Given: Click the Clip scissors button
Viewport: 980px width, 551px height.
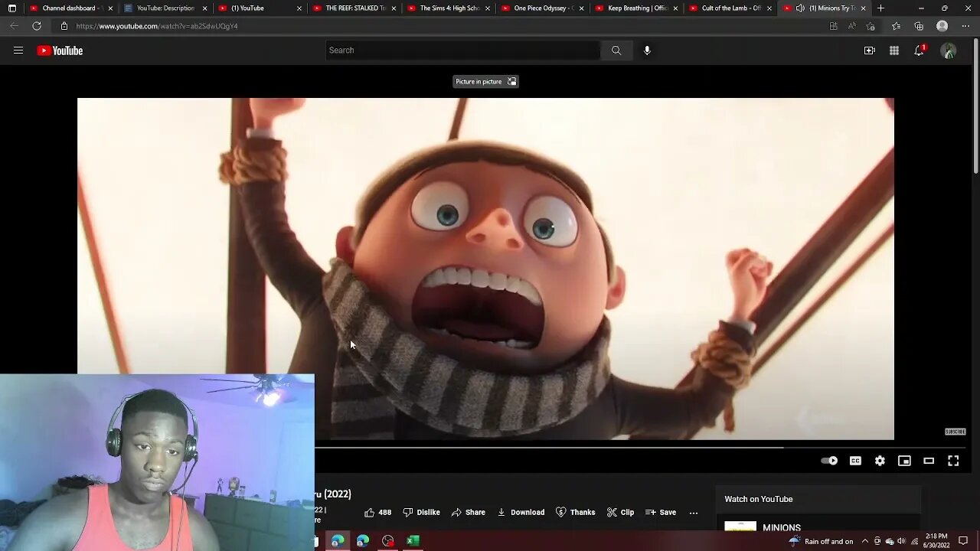Looking at the screenshot, I should pyautogui.click(x=620, y=513).
